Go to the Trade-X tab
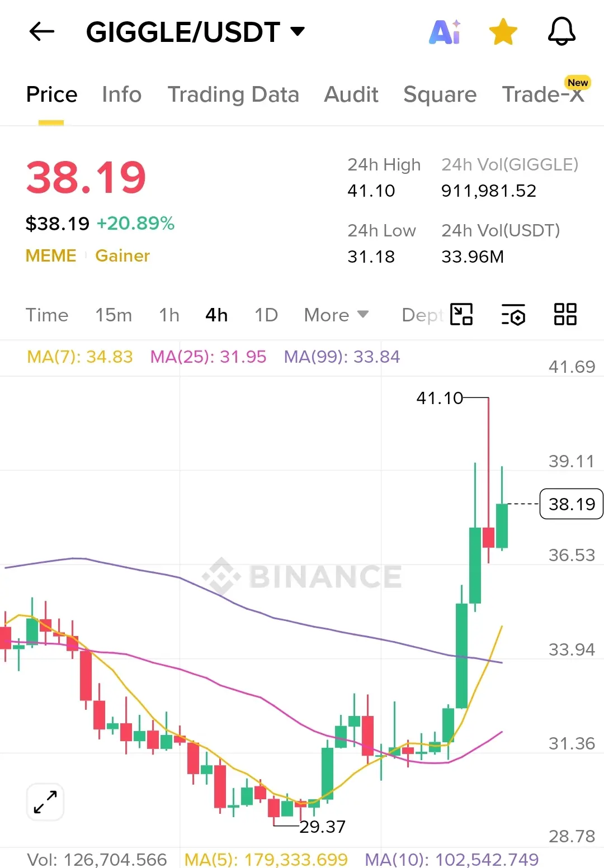 (543, 94)
